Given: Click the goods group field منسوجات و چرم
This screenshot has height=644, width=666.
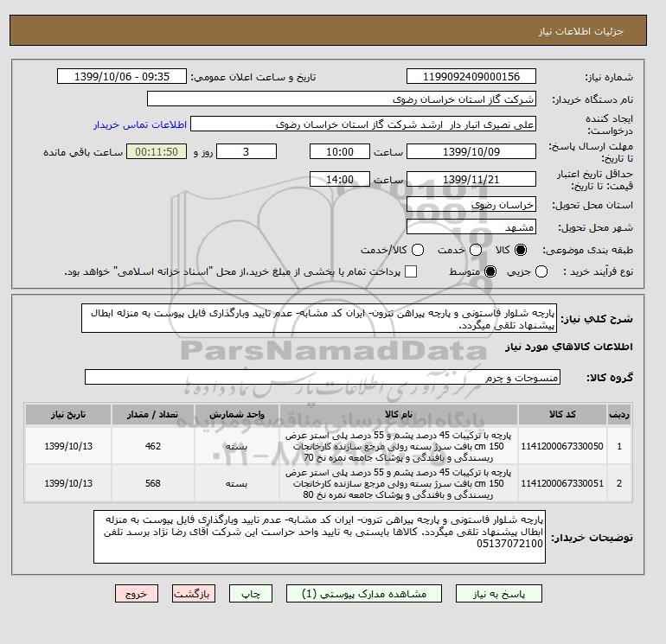Looking at the screenshot, I should tap(323, 377).
